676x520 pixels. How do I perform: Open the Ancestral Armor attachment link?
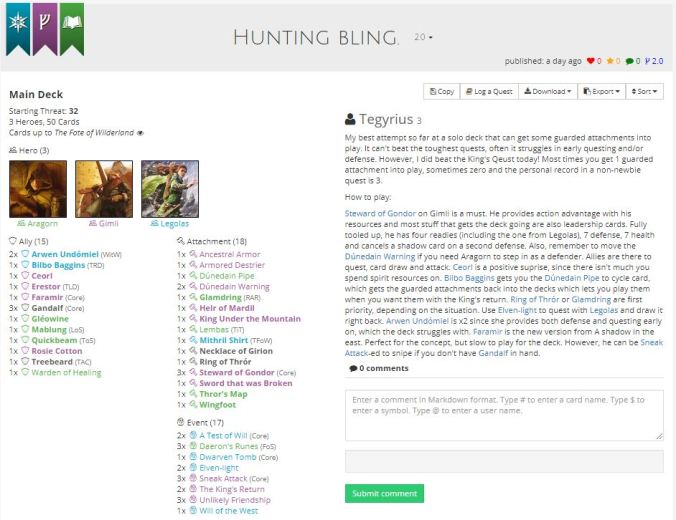point(230,254)
